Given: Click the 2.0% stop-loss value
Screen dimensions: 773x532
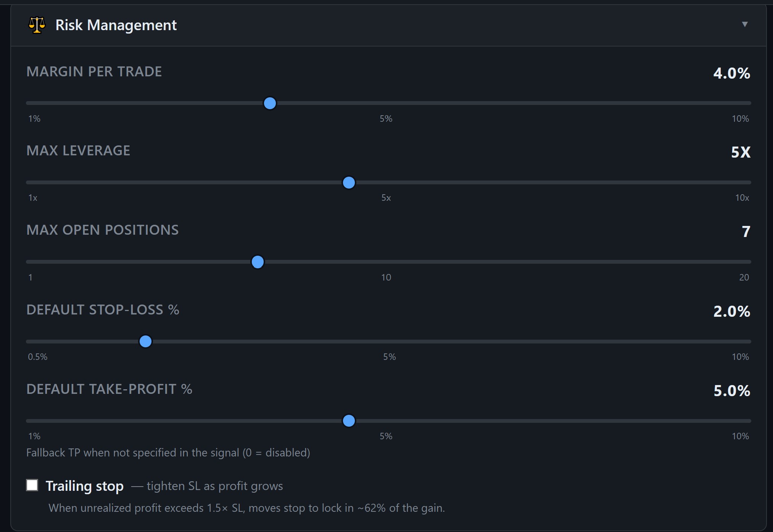Looking at the screenshot, I should pyautogui.click(x=731, y=312).
